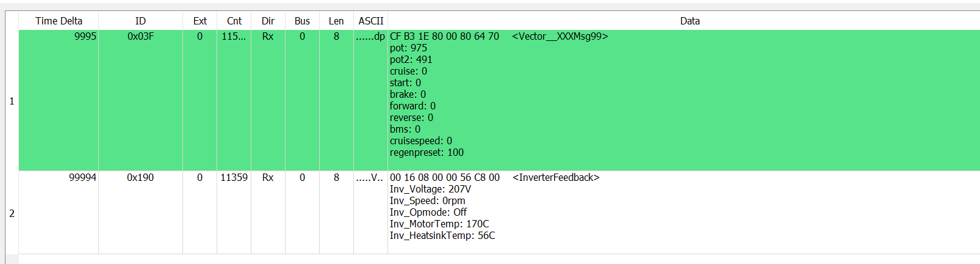Screen dimensions: 980x264
Task: Click the 11359 count cell
Action: pos(234,178)
